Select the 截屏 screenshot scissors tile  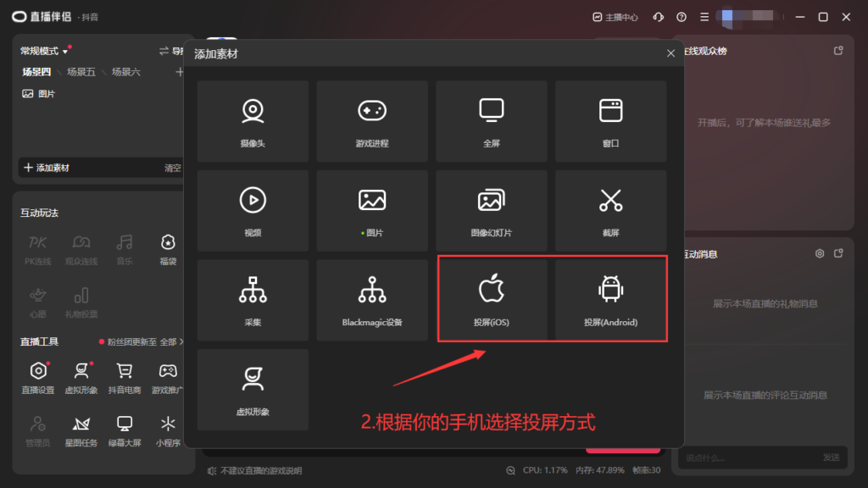coord(610,210)
